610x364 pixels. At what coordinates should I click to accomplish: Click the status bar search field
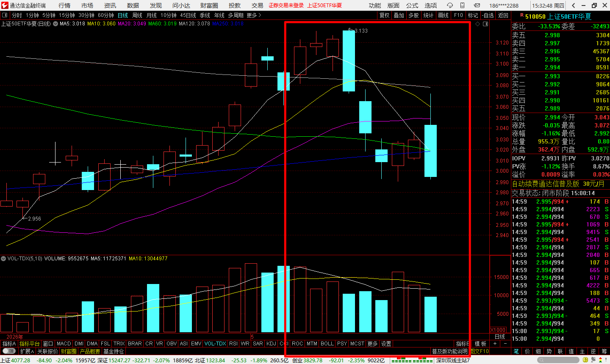pyautogui.click(x=558, y=360)
